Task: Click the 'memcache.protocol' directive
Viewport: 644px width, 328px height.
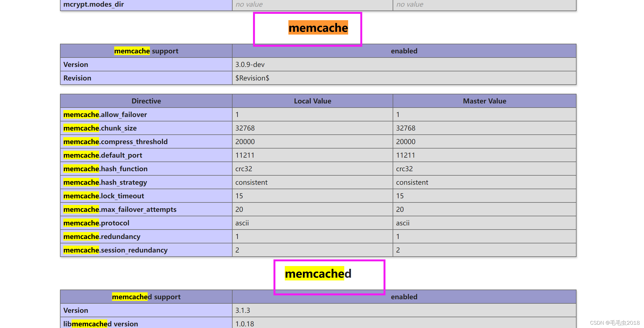Action: click(96, 223)
